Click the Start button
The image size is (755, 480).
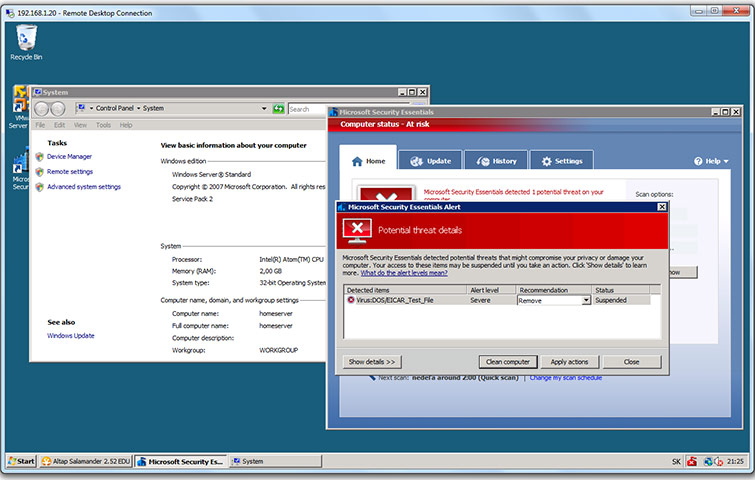(21, 461)
